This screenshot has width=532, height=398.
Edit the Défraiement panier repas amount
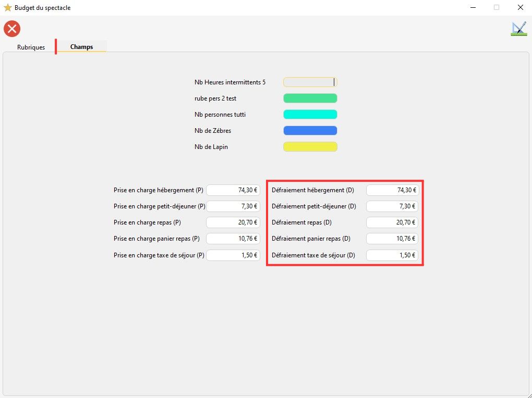392,239
